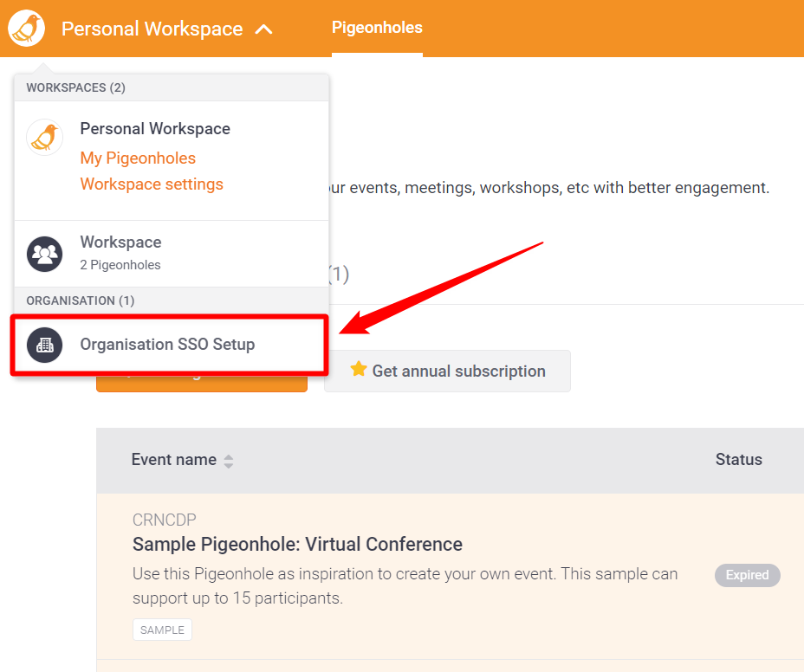Click Personal Workspace title in header
804x672 pixels.
point(152,29)
